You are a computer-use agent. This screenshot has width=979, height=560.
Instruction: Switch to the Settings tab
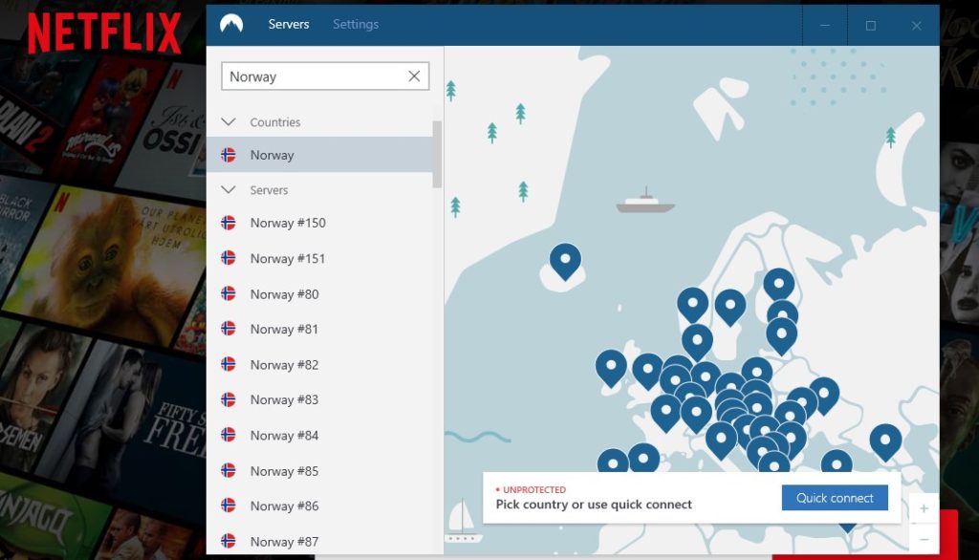click(356, 24)
